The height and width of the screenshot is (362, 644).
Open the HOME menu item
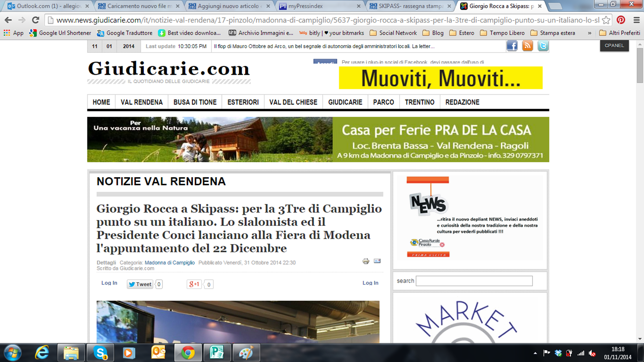(x=101, y=102)
